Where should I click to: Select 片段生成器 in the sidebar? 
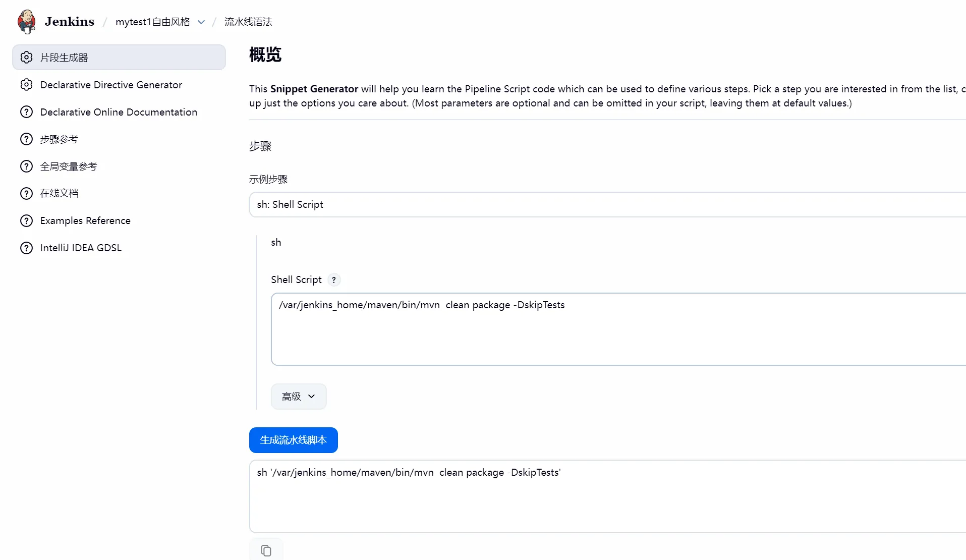pos(64,58)
